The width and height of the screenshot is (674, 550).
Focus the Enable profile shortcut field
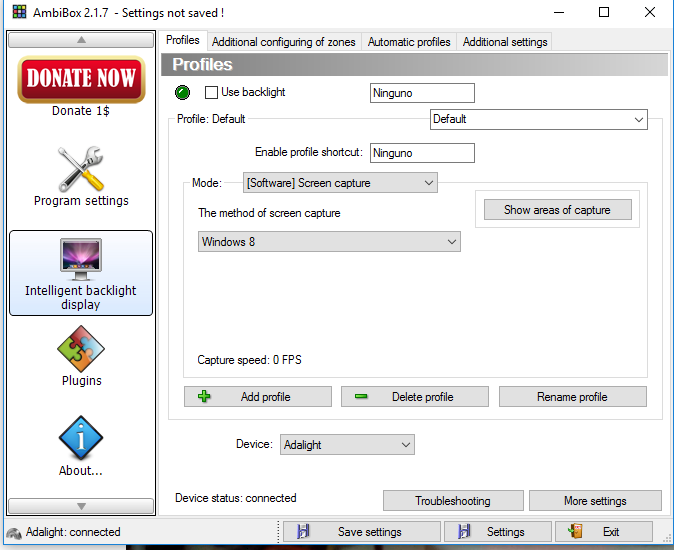pyautogui.click(x=422, y=153)
